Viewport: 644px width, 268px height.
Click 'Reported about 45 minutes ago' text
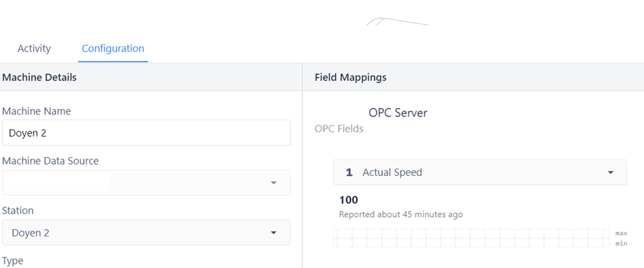tap(401, 214)
